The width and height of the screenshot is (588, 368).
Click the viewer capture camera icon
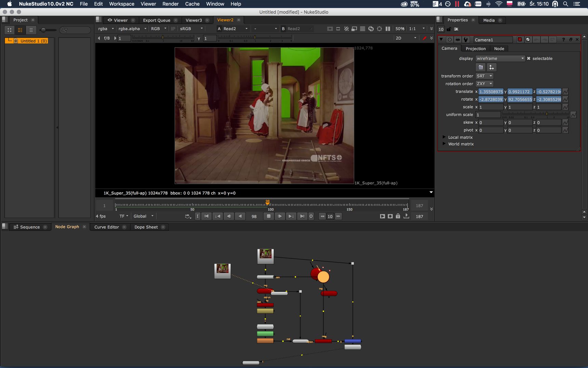click(390, 216)
